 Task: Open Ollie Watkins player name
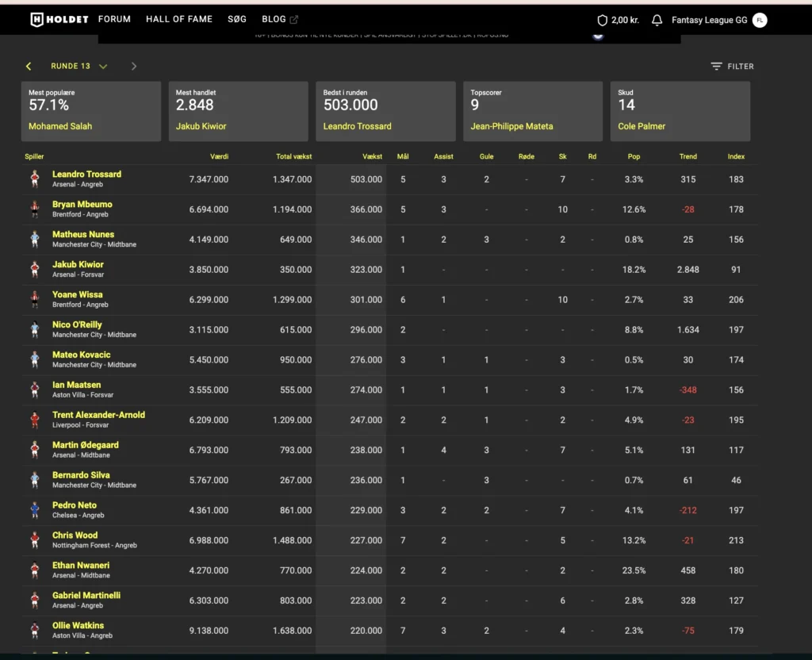[78, 625]
